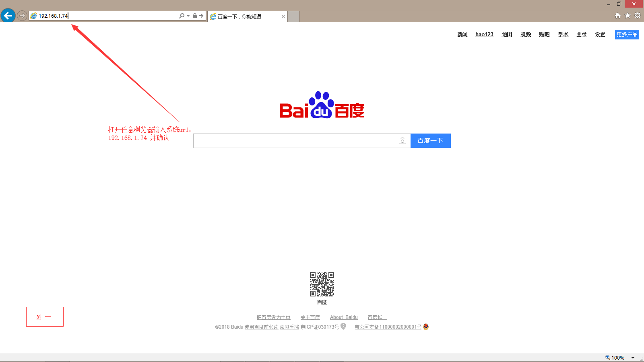Click the Home icon in browser toolbar
Image resolution: width=644 pixels, height=362 pixels.
[618, 16]
